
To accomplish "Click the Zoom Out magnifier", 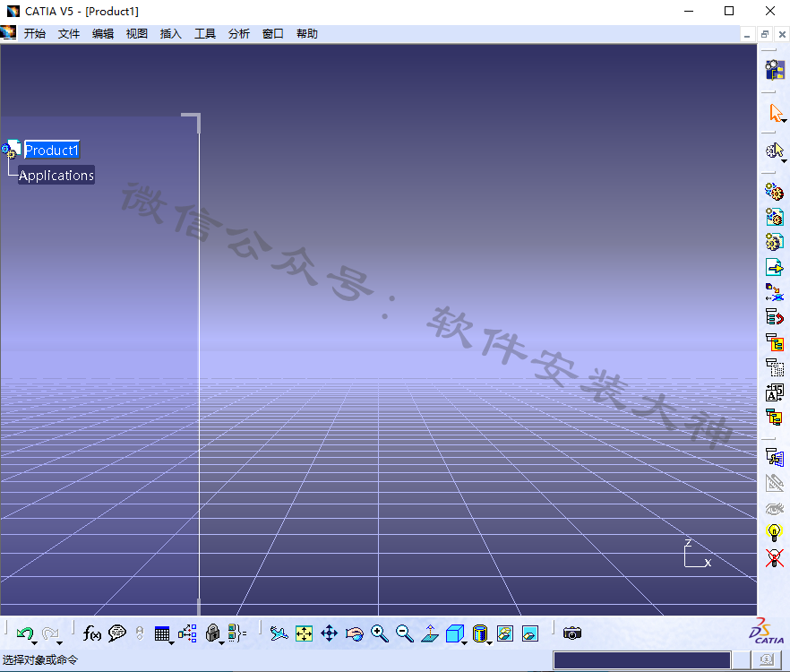I will [x=405, y=633].
